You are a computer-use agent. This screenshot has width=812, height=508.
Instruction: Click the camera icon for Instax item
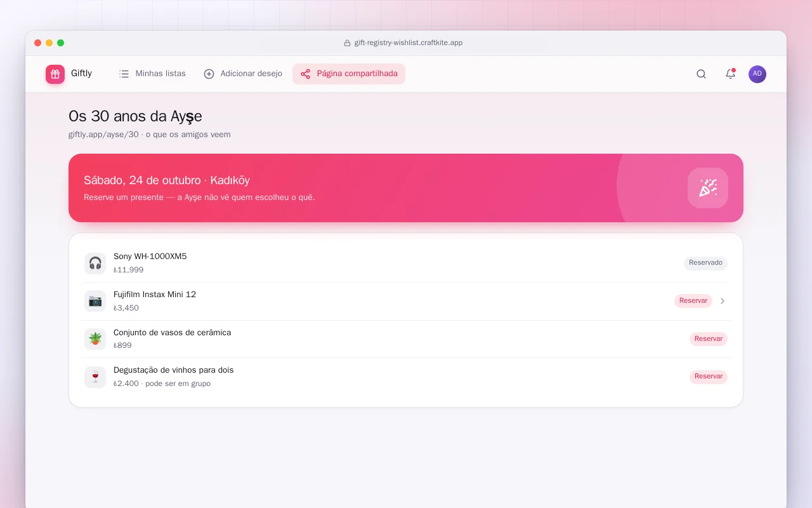(x=95, y=301)
